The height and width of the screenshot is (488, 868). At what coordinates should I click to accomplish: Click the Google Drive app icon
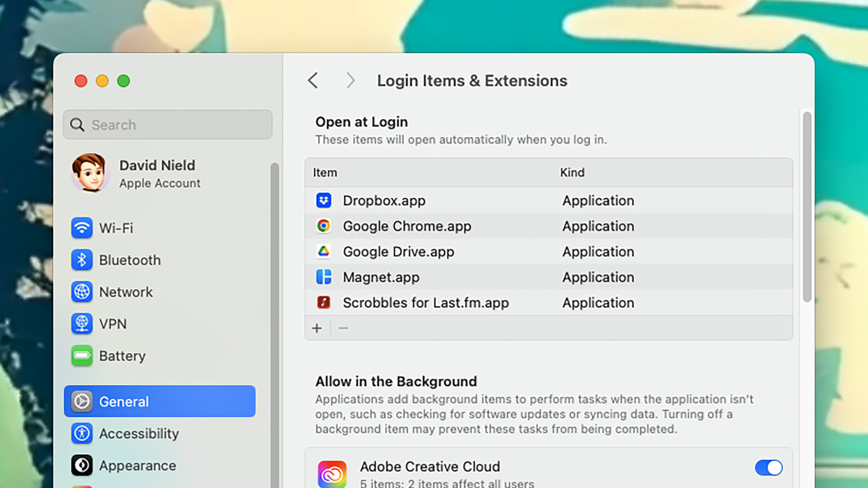[x=324, y=252]
